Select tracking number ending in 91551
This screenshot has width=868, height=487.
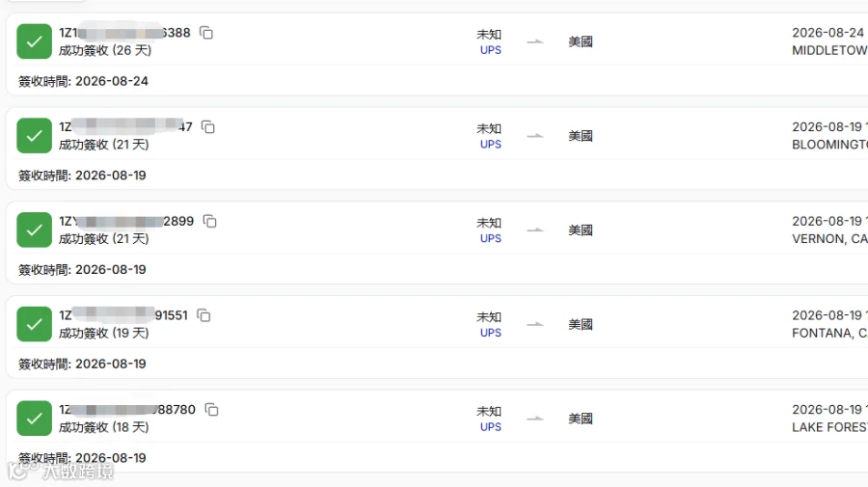click(123, 315)
